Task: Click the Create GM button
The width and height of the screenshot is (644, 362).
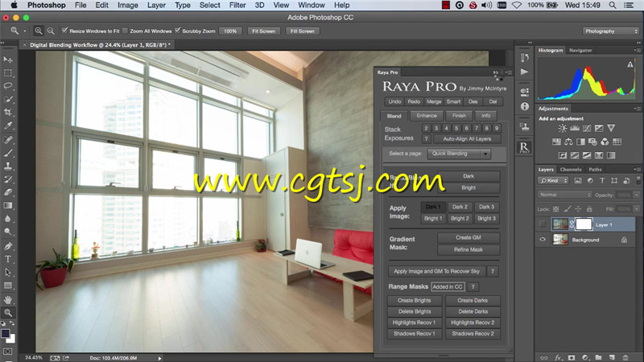Action: (x=469, y=237)
